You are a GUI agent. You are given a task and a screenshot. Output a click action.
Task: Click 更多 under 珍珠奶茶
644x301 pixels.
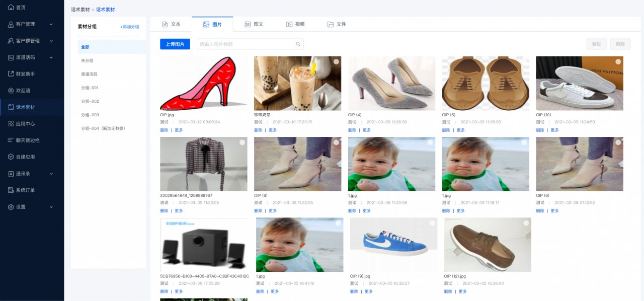click(273, 130)
